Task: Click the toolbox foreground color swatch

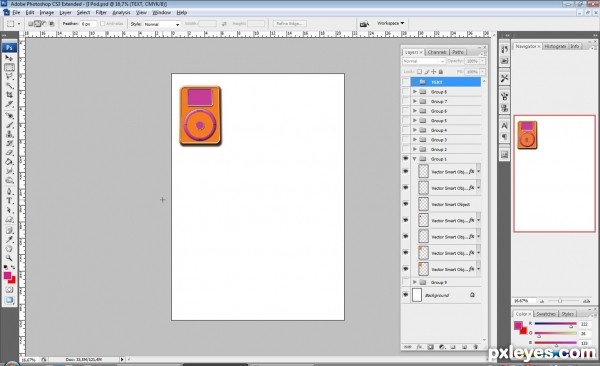Action: pyautogui.click(x=7, y=276)
